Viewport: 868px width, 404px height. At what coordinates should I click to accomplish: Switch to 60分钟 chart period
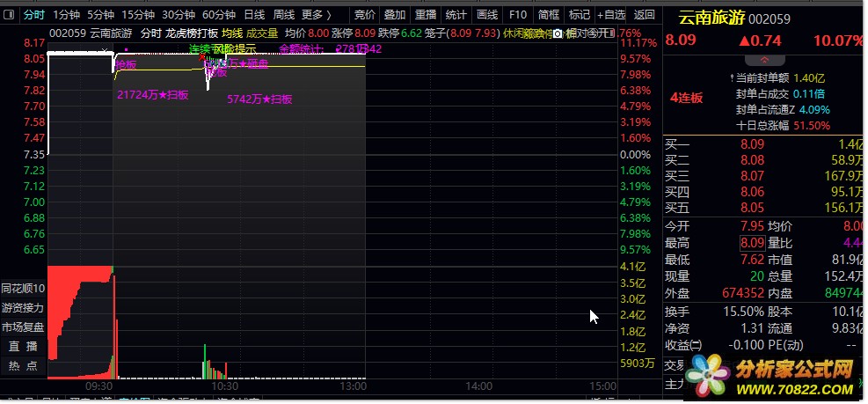click(x=219, y=15)
